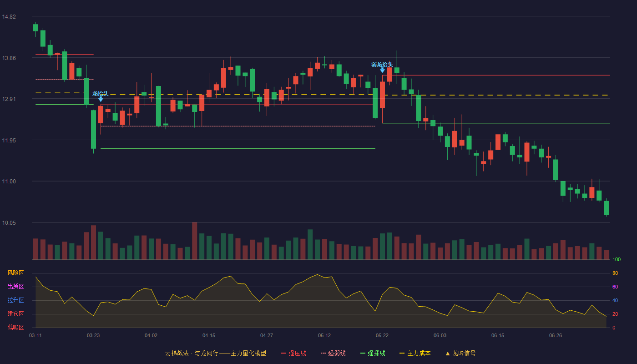Toggle the 主力成本 legend item
Screen dimensions: 637x364
click(415, 353)
